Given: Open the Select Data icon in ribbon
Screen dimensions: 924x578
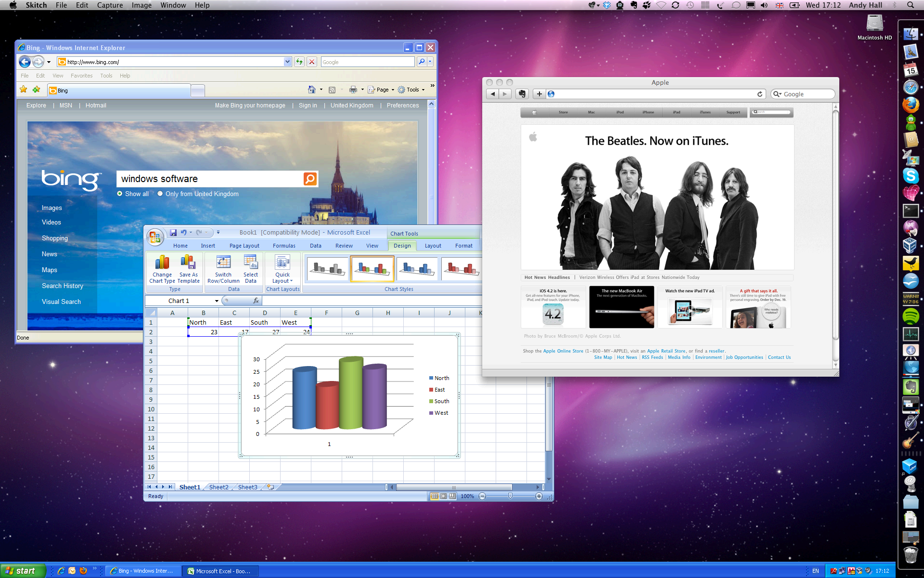Looking at the screenshot, I should tap(250, 263).
